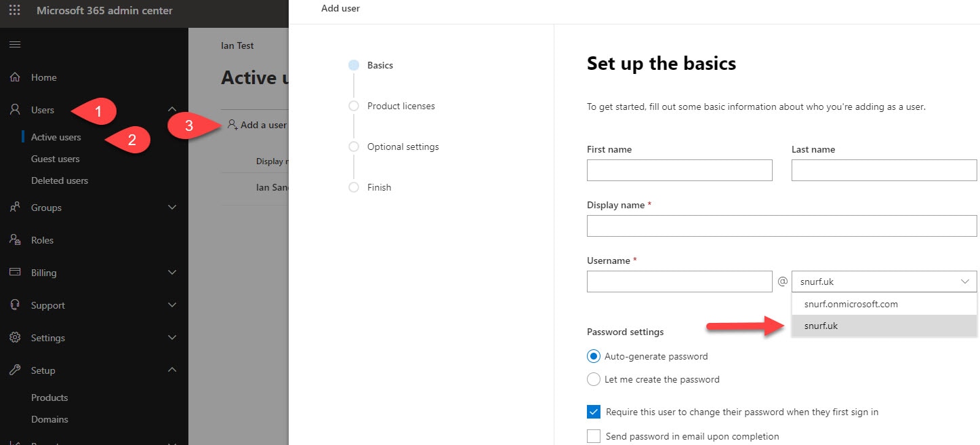Choose snurf.onmicrosoft.com from domain list
The width and height of the screenshot is (980, 445).
(851, 304)
